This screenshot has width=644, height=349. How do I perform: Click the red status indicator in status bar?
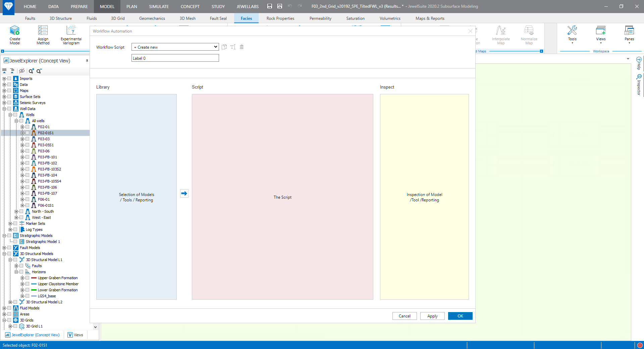pyautogui.click(x=640, y=345)
